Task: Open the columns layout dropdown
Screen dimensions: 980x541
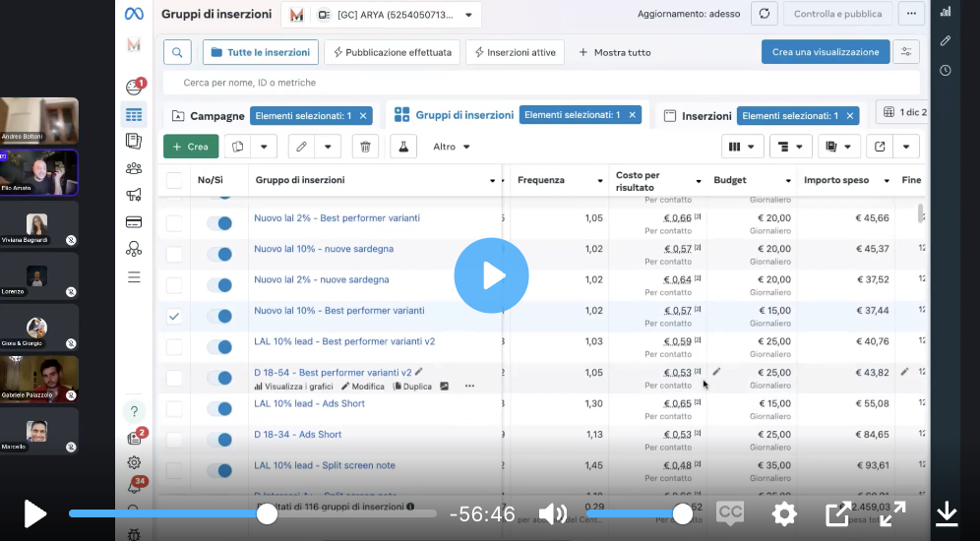Action: (x=741, y=147)
